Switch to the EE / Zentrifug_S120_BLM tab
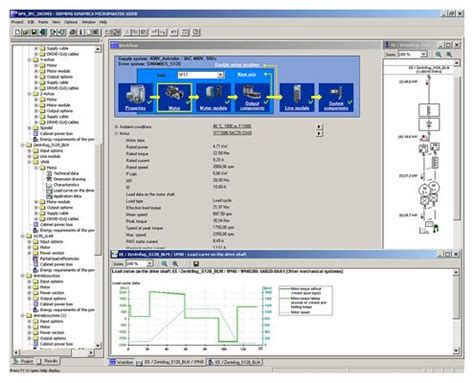This screenshot has height=383, width=474. 235,362
